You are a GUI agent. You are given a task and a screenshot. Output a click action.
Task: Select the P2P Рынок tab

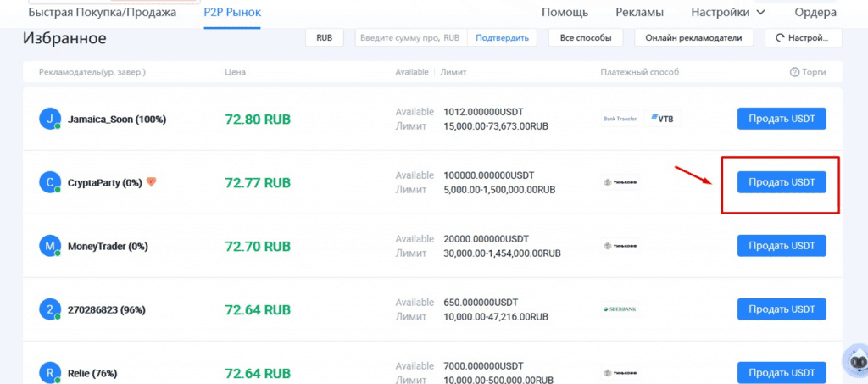click(x=232, y=12)
